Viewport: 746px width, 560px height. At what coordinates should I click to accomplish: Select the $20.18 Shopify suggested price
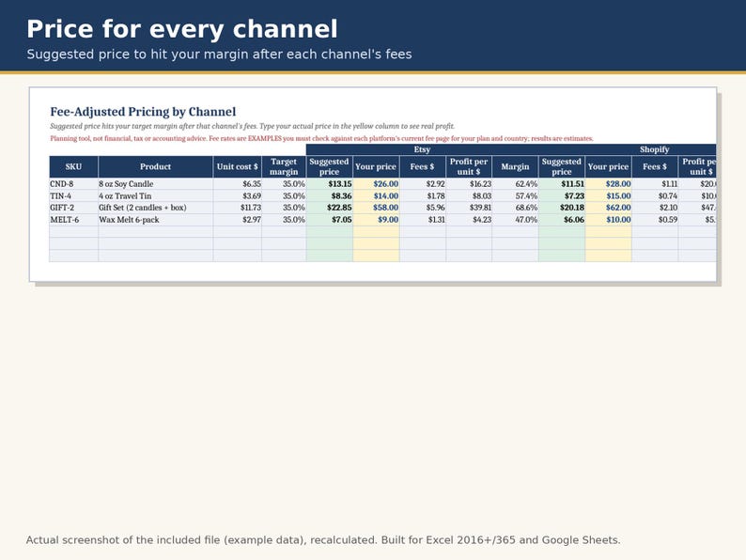click(x=562, y=208)
